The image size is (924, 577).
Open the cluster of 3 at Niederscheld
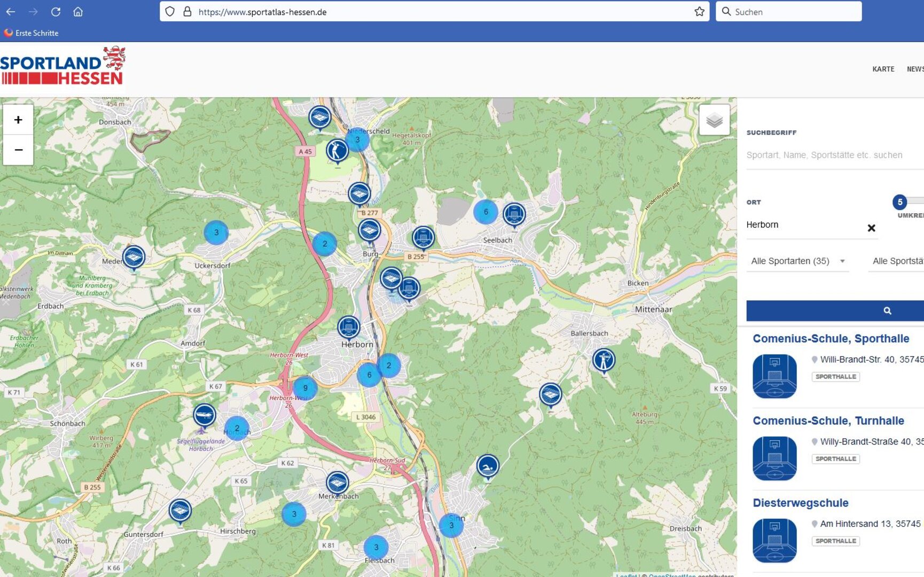point(357,140)
